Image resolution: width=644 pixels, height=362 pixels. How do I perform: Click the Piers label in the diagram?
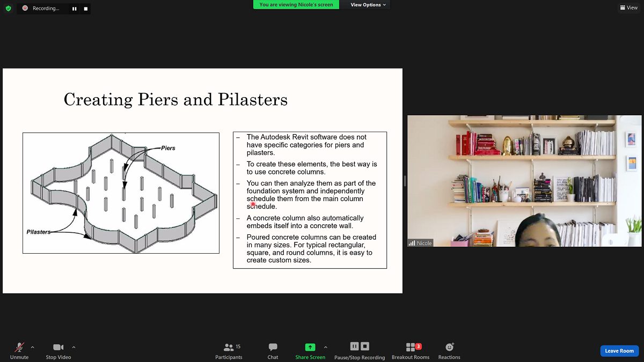(x=168, y=148)
